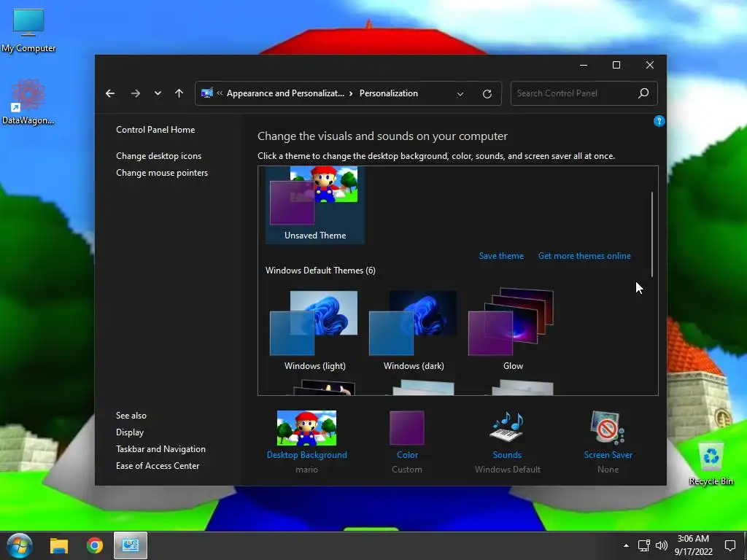Image resolution: width=747 pixels, height=560 pixels.
Task: Open Sounds settings icon
Action: 507,427
